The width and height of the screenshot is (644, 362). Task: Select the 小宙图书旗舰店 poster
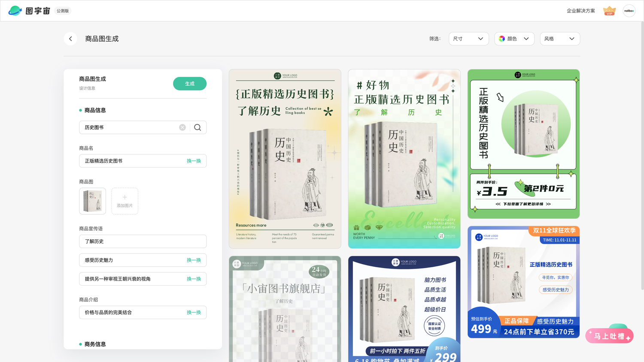[x=285, y=309]
